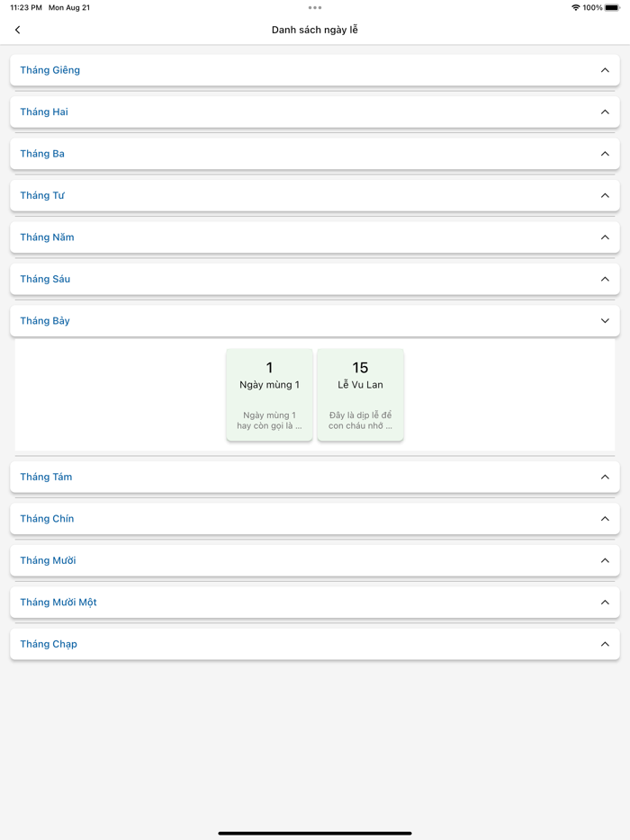
Task: Expand the Tháng Mười Một chevron
Action: (x=605, y=603)
